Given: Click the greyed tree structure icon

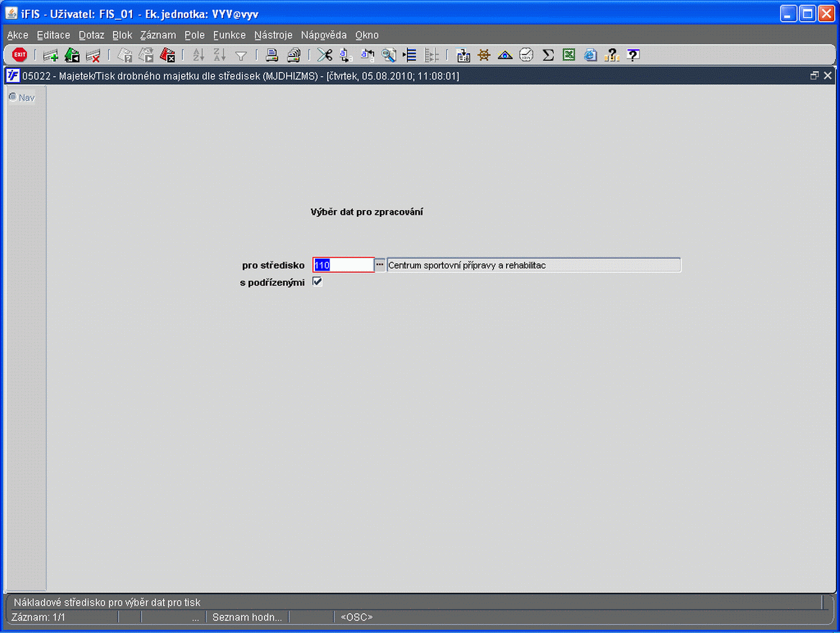Looking at the screenshot, I should tap(431, 56).
